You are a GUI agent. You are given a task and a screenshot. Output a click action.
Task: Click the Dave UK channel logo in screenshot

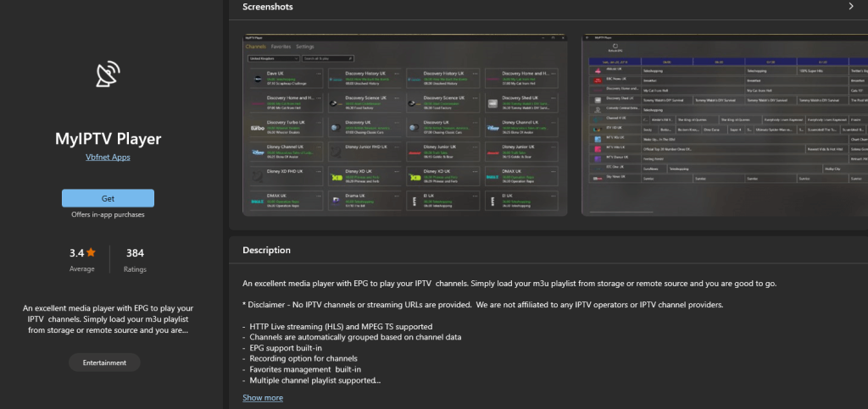(x=258, y=79)
